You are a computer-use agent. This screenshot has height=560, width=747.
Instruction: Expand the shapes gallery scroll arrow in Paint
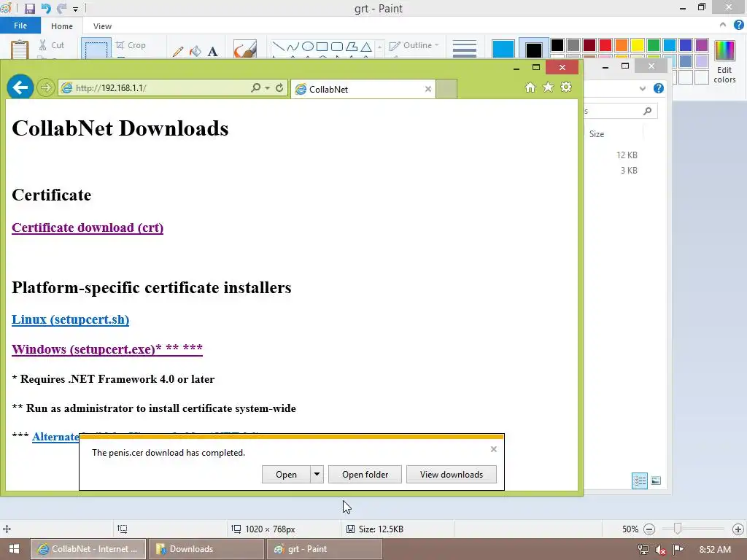(x=379, y=47)
